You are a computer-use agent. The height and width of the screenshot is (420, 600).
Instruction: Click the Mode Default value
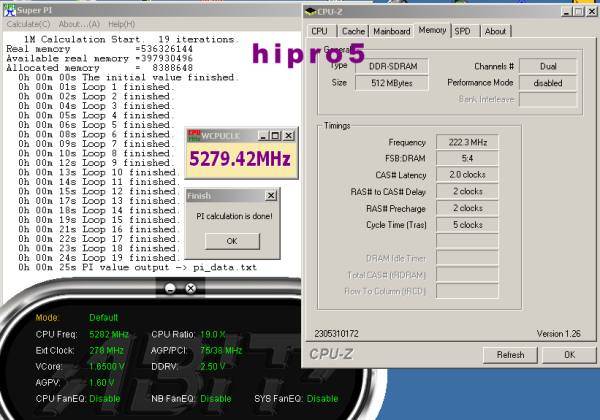[x=103, y=317]
